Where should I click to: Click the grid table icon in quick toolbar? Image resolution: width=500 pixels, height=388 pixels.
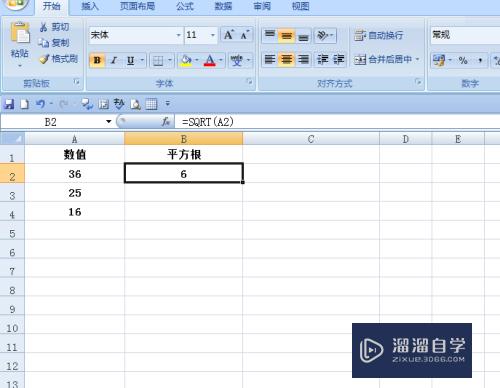click(x=151, y=104)
